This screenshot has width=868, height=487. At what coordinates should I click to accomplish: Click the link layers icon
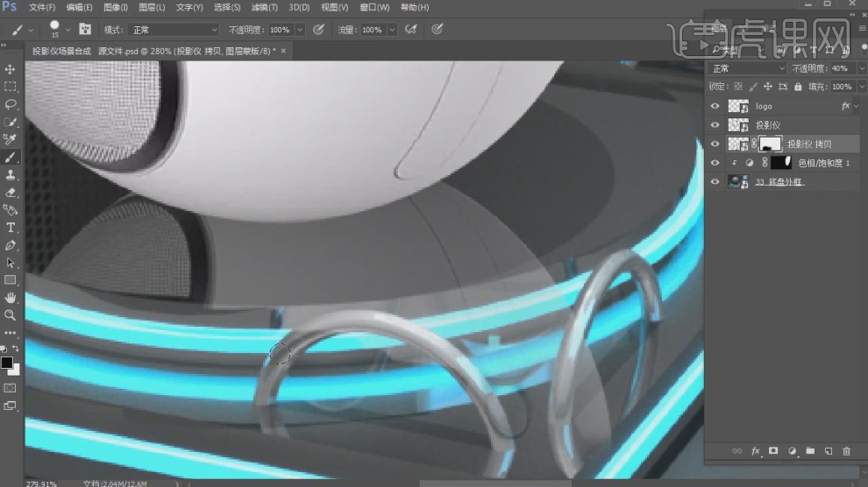pyautogui.click(x=736, y=451)
